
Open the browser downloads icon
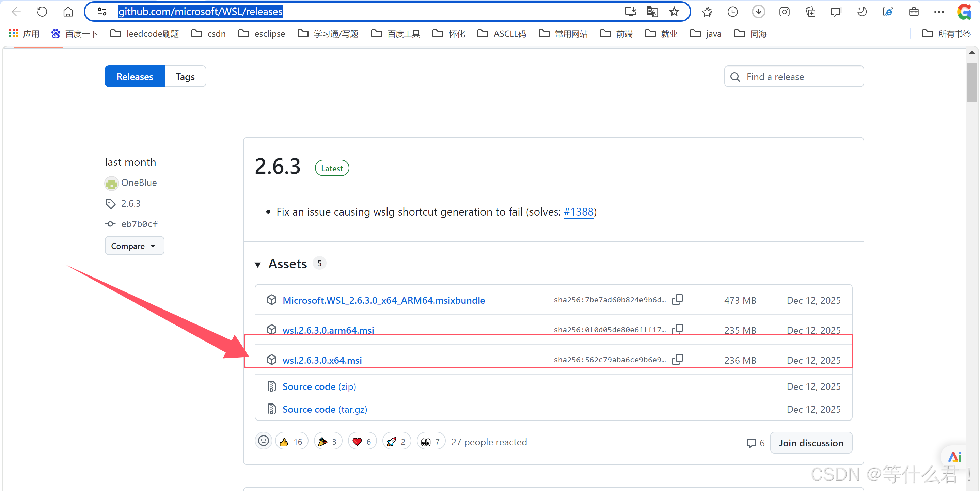(758, 12)
